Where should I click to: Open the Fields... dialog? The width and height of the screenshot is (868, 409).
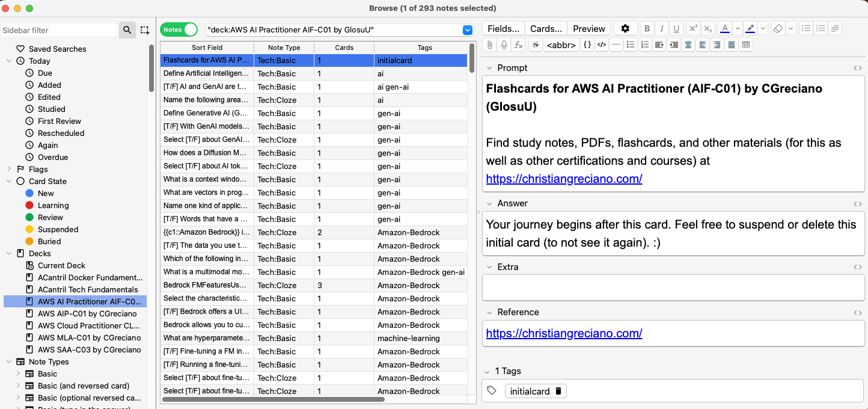[x=503, y=29]
